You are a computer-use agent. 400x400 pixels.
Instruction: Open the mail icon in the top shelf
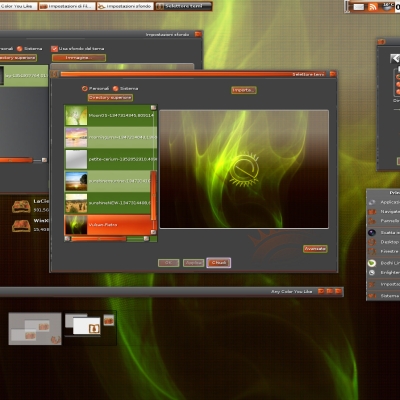(359, 7)
